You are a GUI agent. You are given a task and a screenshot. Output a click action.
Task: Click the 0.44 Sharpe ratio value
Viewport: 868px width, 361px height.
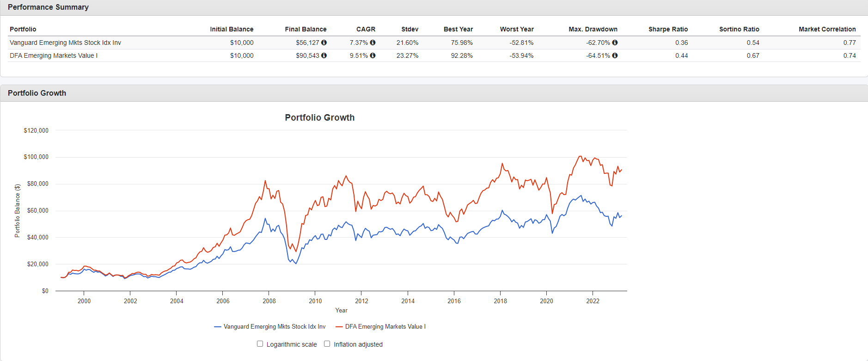(681, 55)
